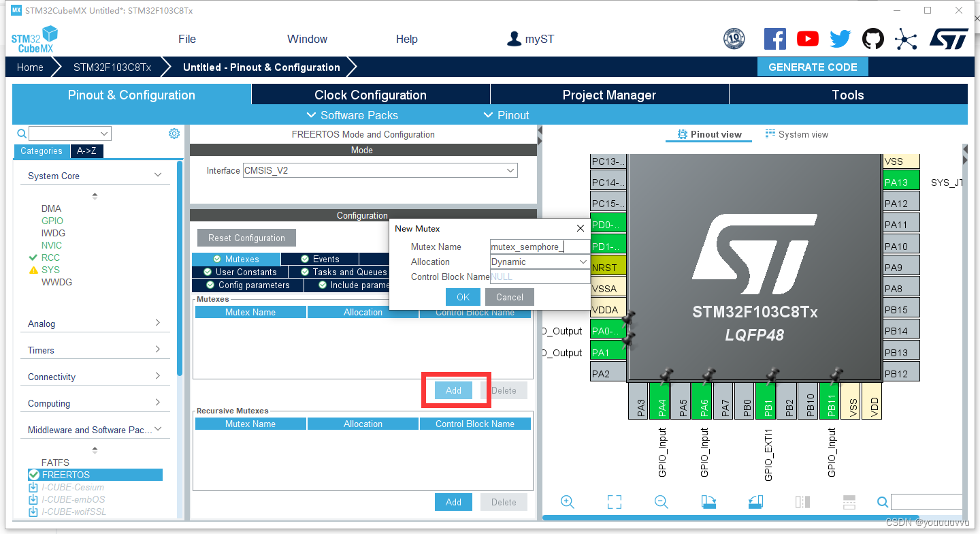Switch to Project Manager tab
980x534 pixels.
609,95
